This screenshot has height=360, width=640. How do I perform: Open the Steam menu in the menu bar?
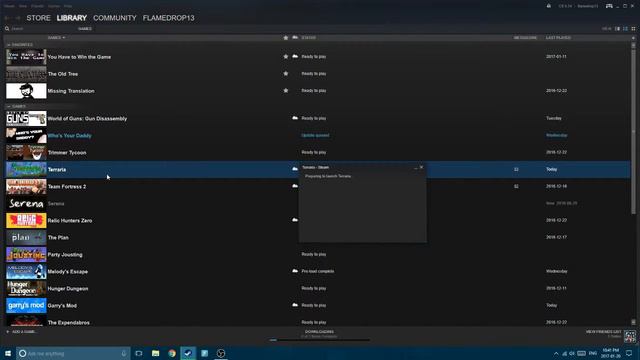click(x=9, y=6)
